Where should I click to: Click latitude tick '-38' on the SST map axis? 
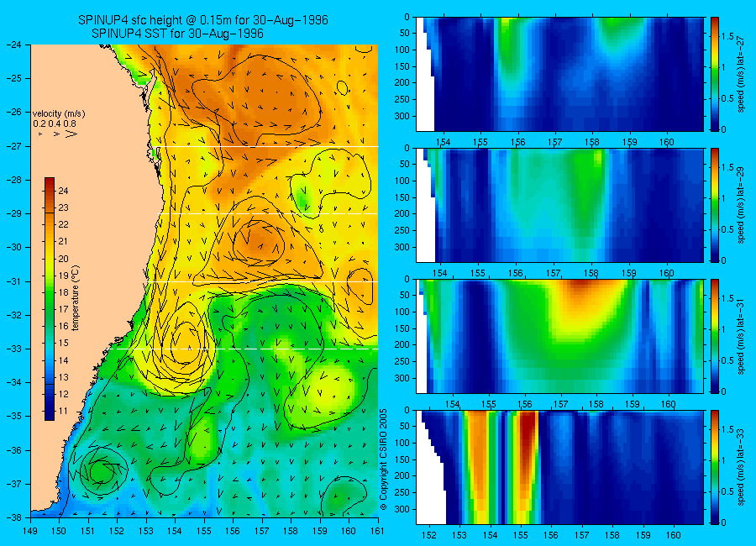(x=13, y=517)
